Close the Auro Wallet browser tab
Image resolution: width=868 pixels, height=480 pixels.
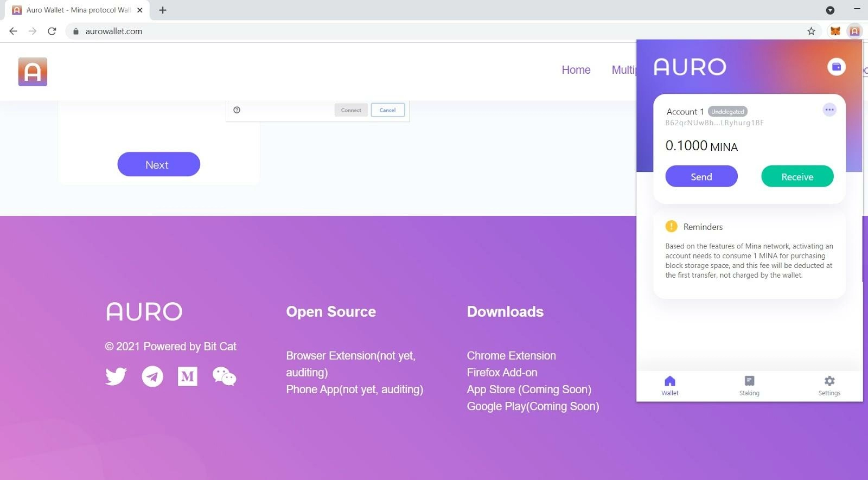click(x=140, y=10)
